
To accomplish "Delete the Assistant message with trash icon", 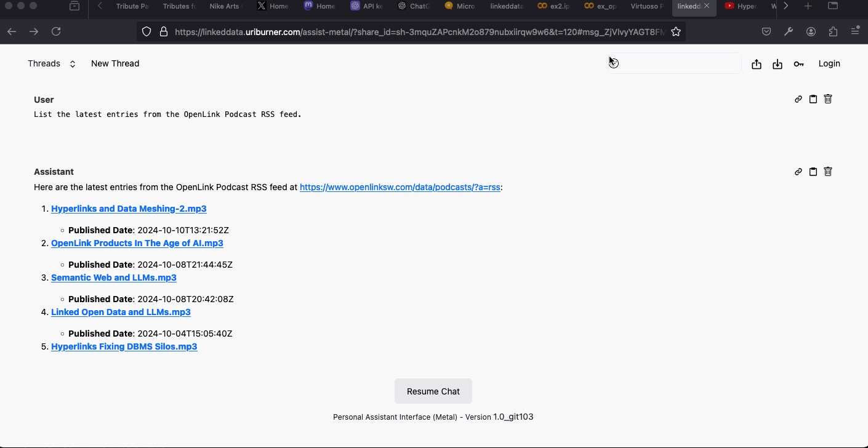I will coord(828,172).
